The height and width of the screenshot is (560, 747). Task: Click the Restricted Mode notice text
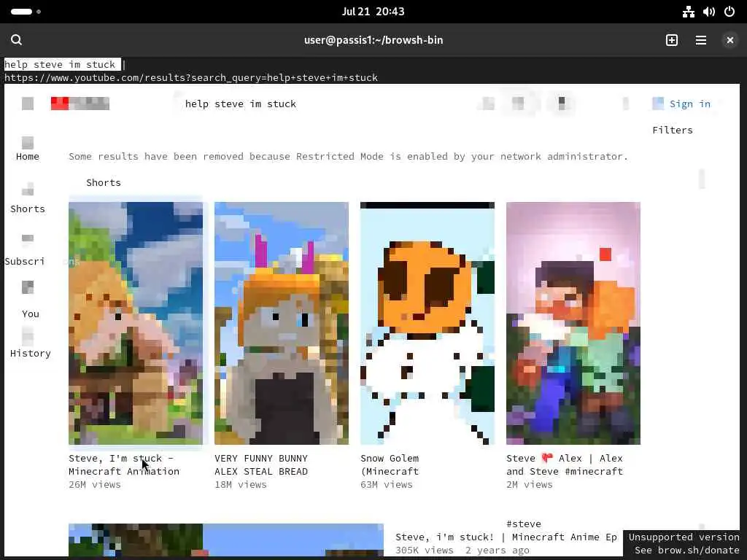coord(348,156)
